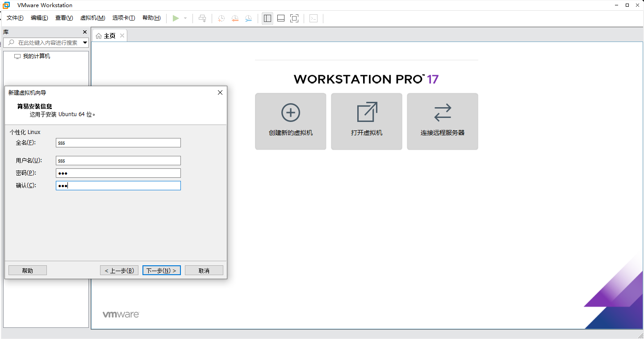Close the 新建虚拟机向导 dialog
Image resolution: width=644 pixels, height=339 pixels.
tap(220, 92)
